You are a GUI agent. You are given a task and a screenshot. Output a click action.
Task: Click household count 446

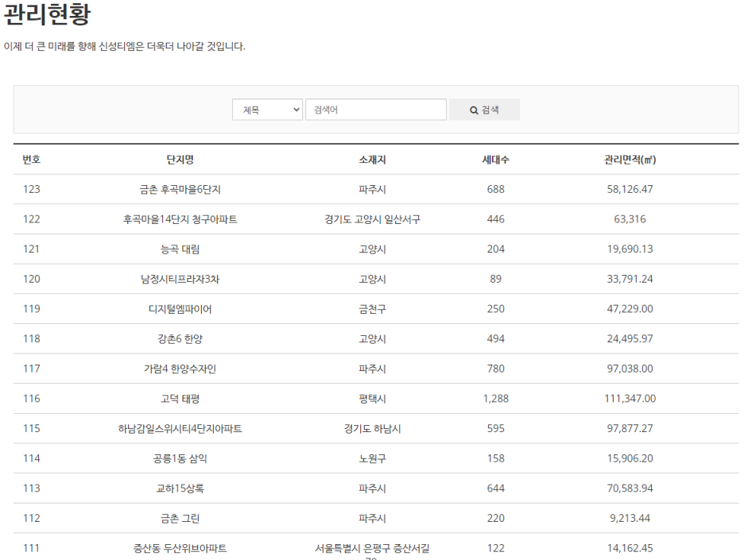click(x=495, y=219)
